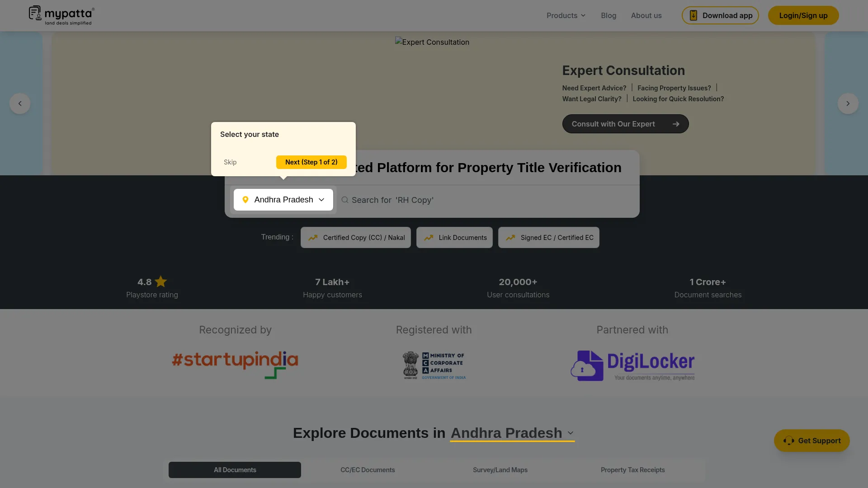Screen dimensions: 868x488
Task: Switch to Property Tax Receipts tab
Action: [632, 470]
